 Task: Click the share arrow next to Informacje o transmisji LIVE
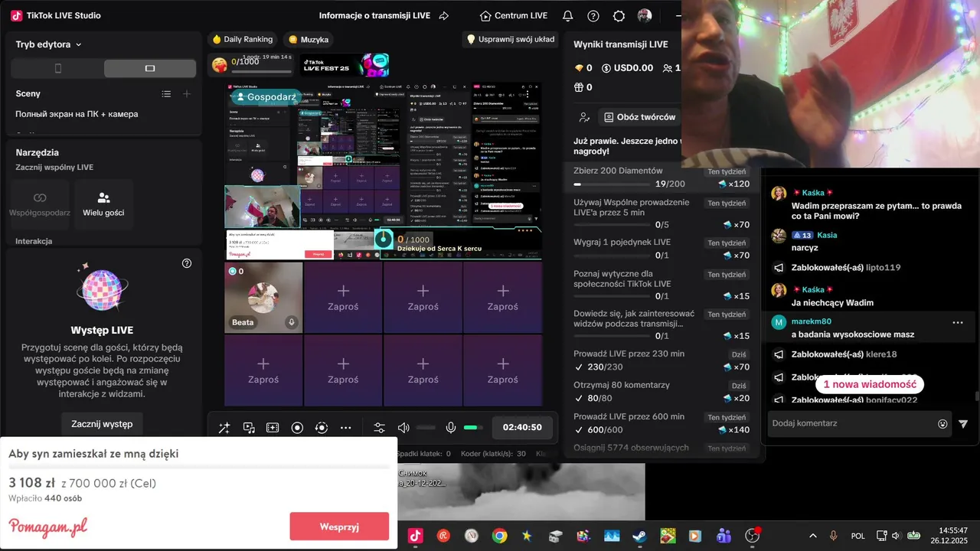444,16
